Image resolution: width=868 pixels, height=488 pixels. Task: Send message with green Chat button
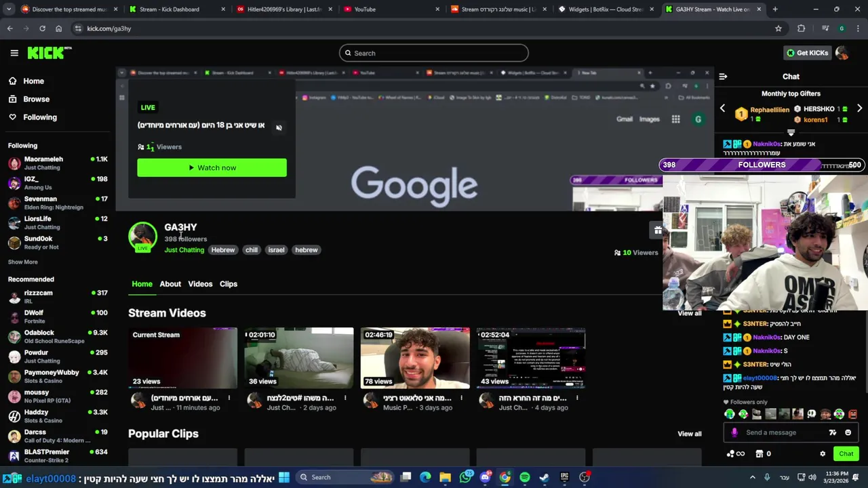pos(846,454)
